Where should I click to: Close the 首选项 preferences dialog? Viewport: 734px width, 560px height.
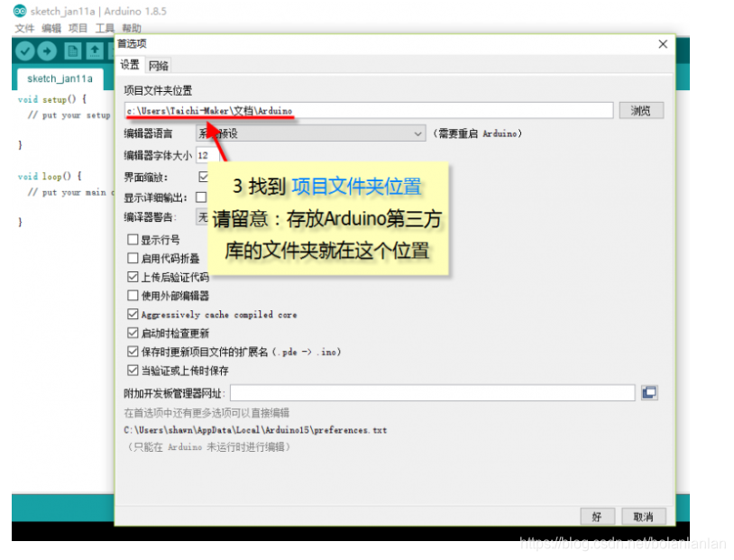pyautogui.click(x=663, y=44)
